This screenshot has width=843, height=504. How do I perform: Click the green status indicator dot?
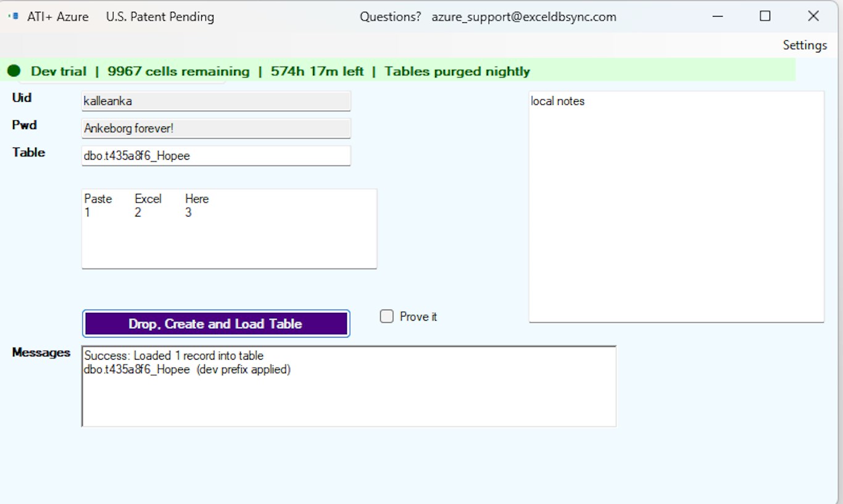tap(14, 71)
